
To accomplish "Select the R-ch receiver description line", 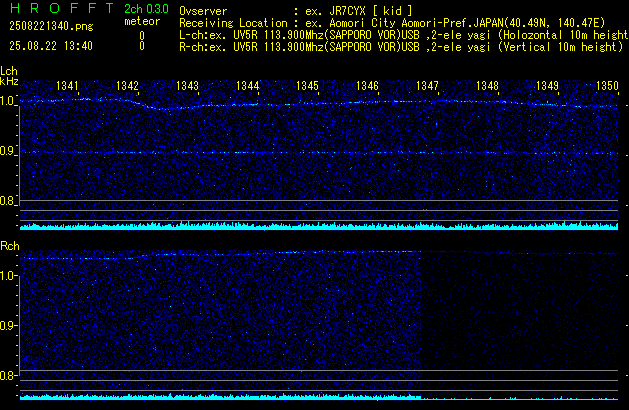I will [x=401, y=47].
